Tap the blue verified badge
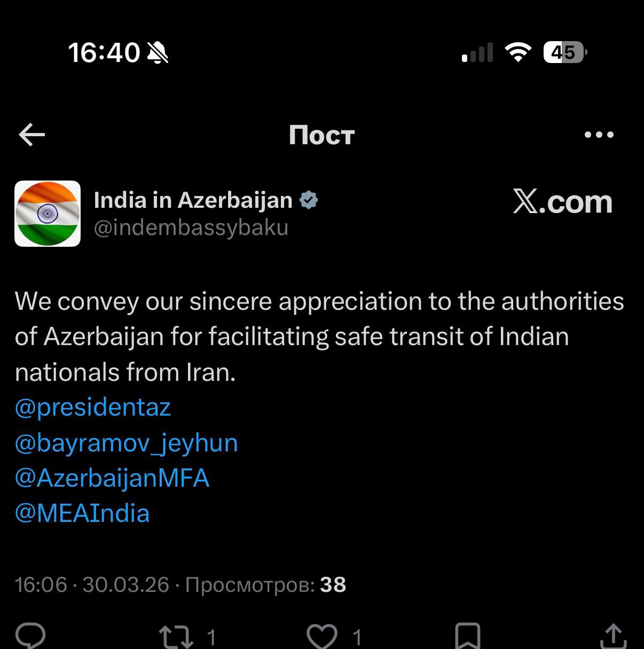 [309, 200]
